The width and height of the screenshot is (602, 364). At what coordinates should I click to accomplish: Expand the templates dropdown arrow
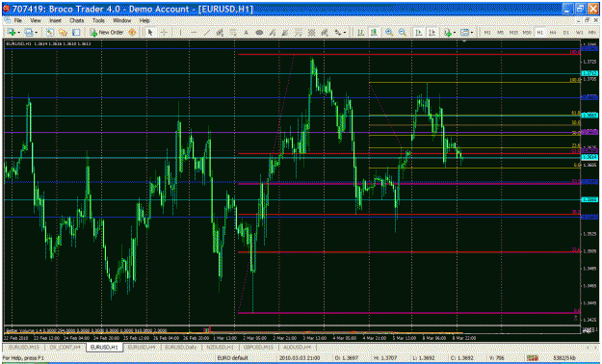click(472, 33)
